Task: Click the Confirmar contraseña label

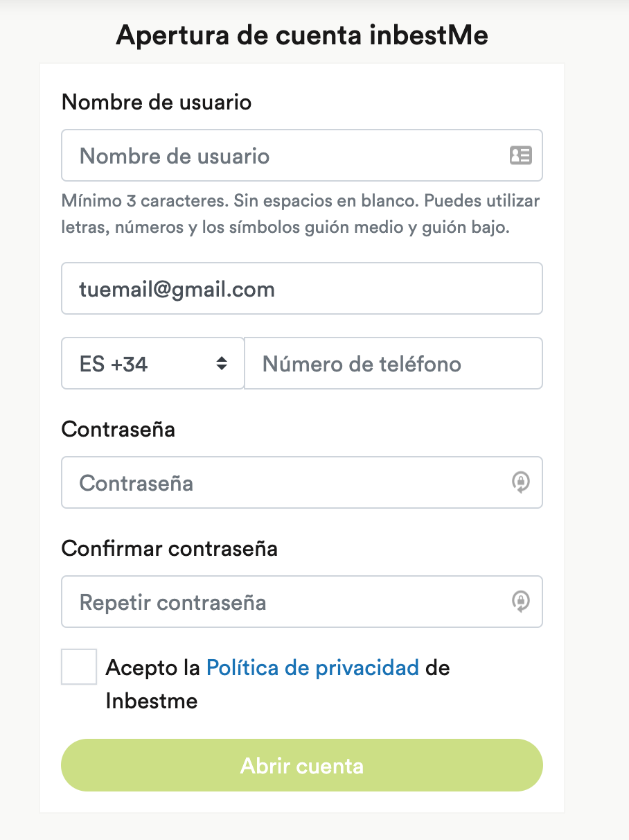Action: pos(170,549)
